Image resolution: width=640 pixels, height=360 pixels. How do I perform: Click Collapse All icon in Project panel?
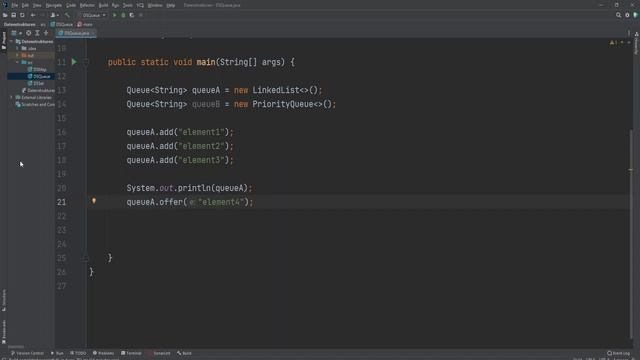coord(46,33)
